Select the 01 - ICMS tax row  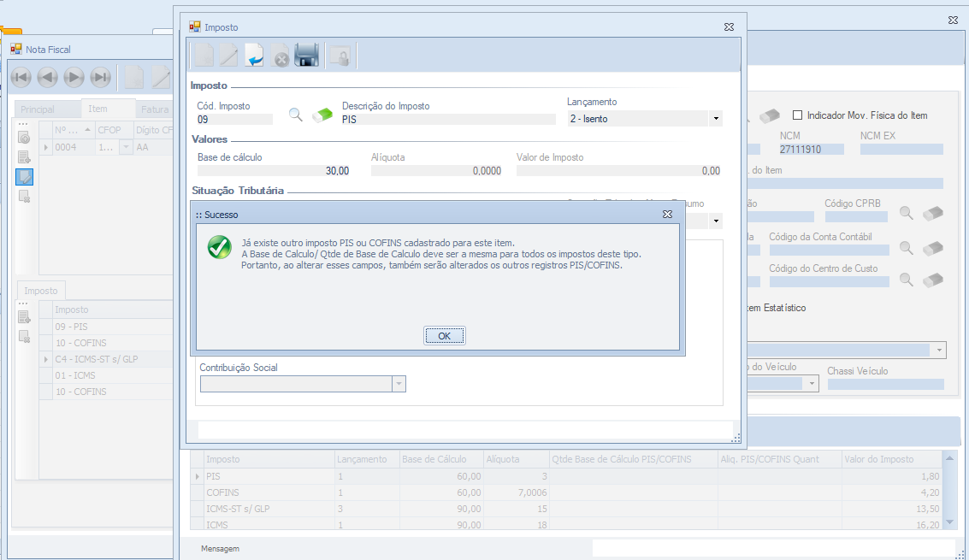(75, 375)
